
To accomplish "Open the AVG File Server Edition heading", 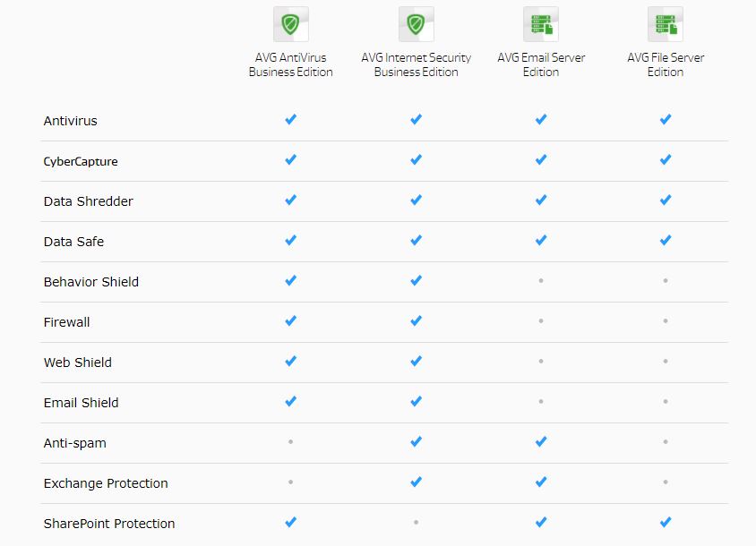I will [x=666, y=64].
